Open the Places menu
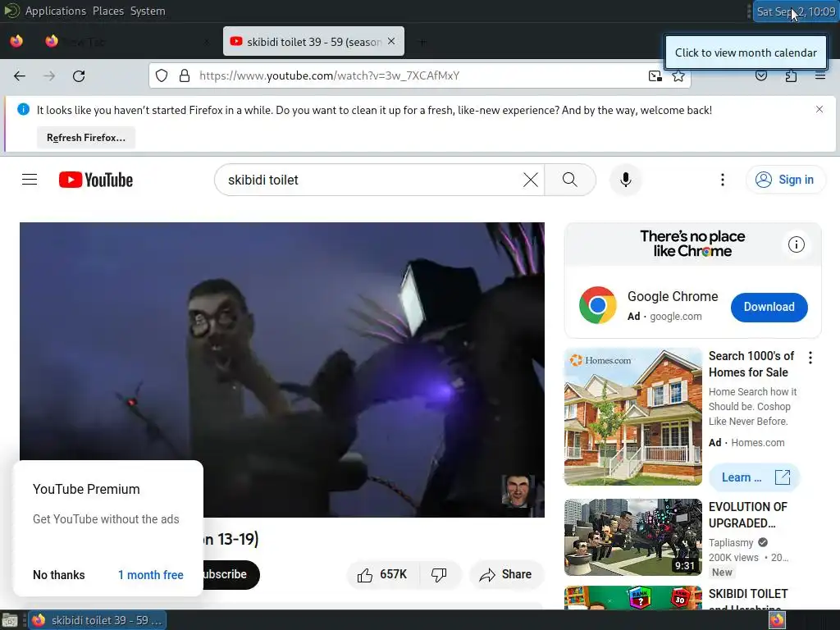 (108, 11)
